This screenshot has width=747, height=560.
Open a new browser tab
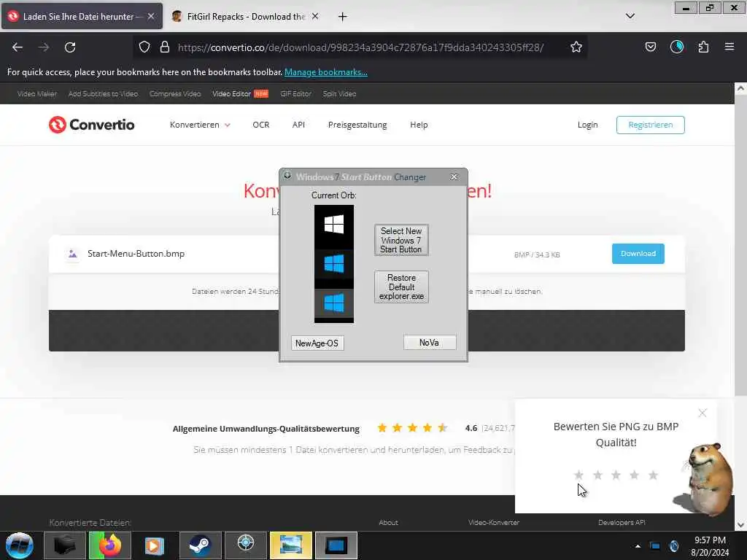click(x=343, y=17)
